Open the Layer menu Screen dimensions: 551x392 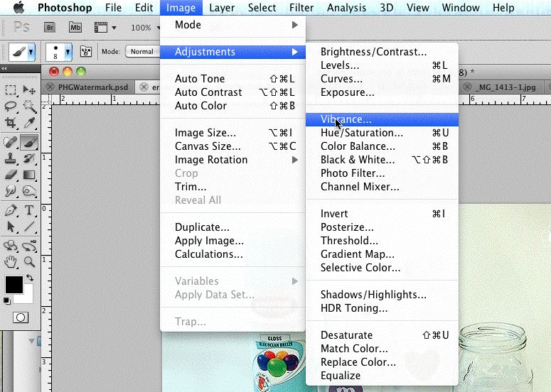pyautogui.click(x=222, y=8)
